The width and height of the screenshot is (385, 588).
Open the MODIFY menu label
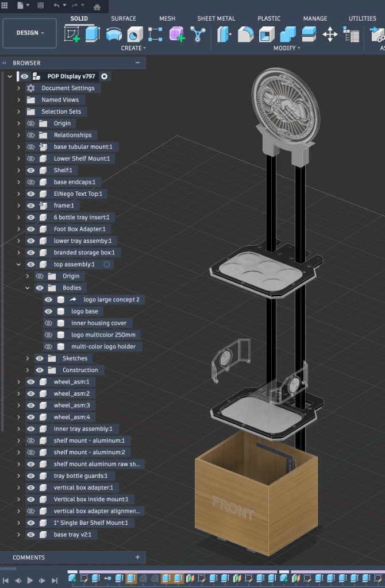point(286,48)
